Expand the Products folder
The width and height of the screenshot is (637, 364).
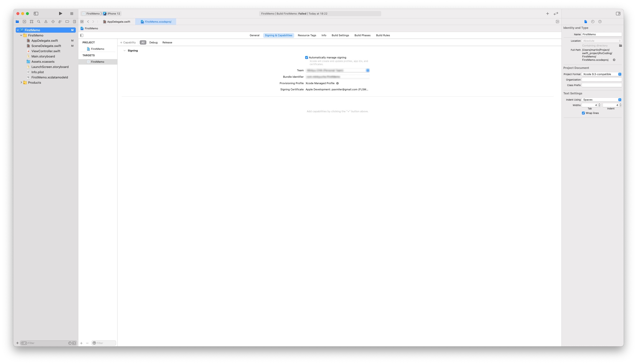pos(21,82)
